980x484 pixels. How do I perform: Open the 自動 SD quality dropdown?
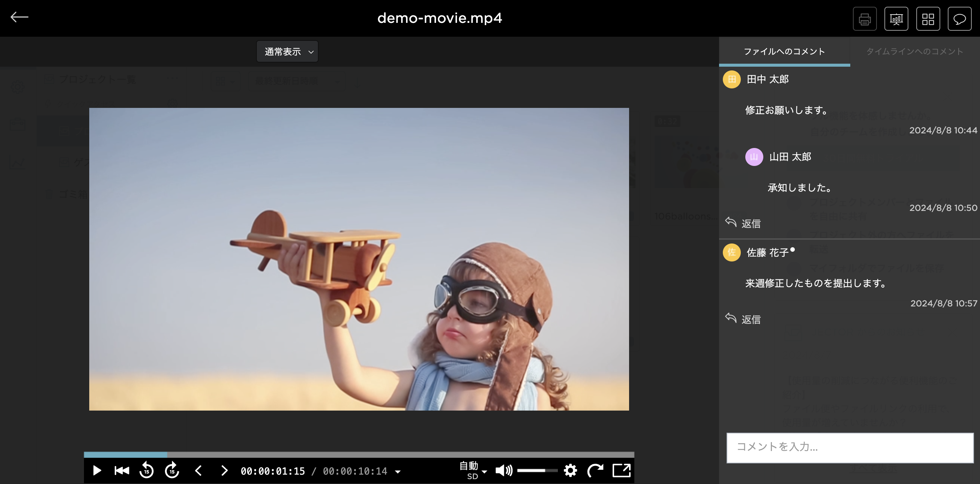coord(473,471)
